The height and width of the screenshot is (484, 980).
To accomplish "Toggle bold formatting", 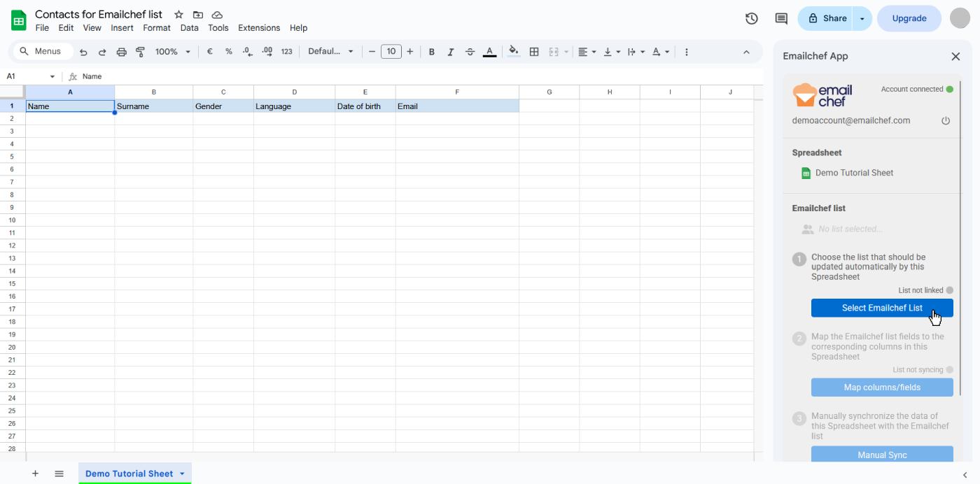I will coord(431,52).
